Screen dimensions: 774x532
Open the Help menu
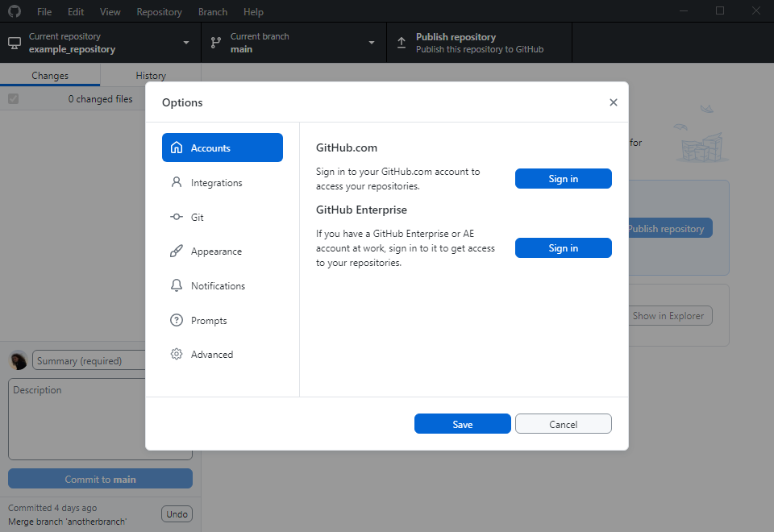pyautogui.click(x=253, y=12)
